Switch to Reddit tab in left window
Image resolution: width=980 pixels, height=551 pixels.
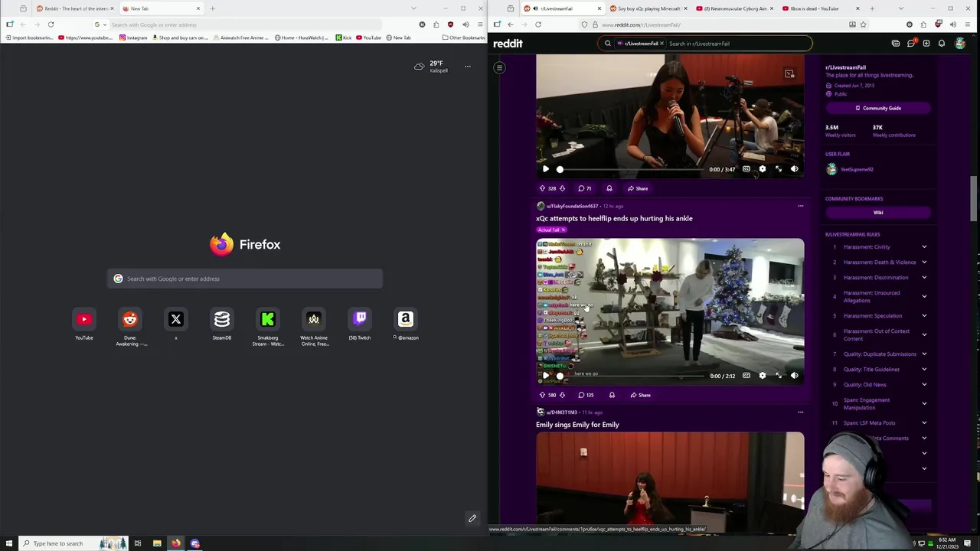pyautogui.click(x=75, y=8)
